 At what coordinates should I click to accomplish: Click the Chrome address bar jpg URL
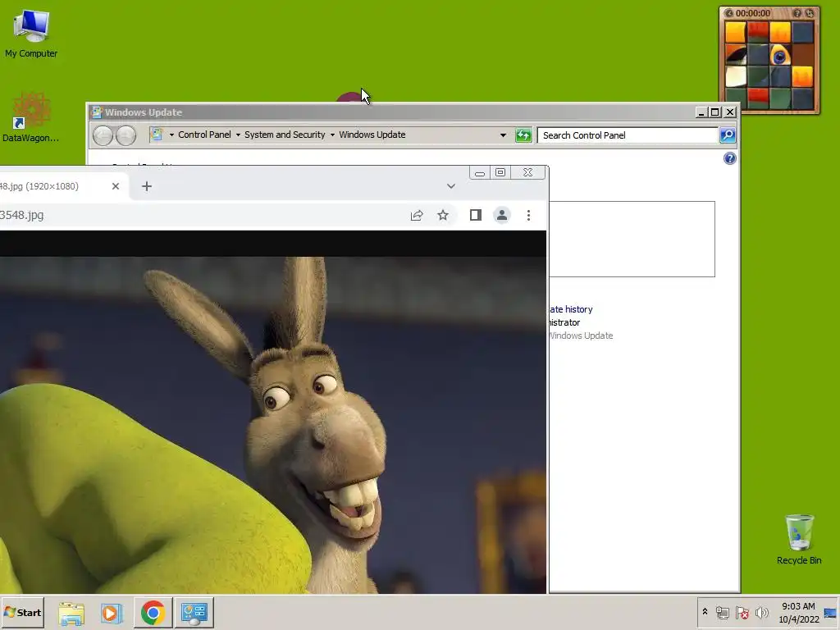(x=22, y=215)
